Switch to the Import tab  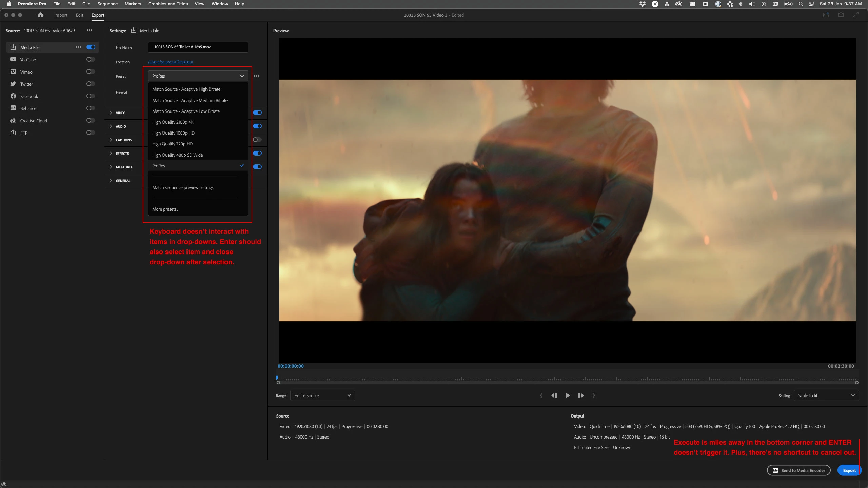pos(61,15)
